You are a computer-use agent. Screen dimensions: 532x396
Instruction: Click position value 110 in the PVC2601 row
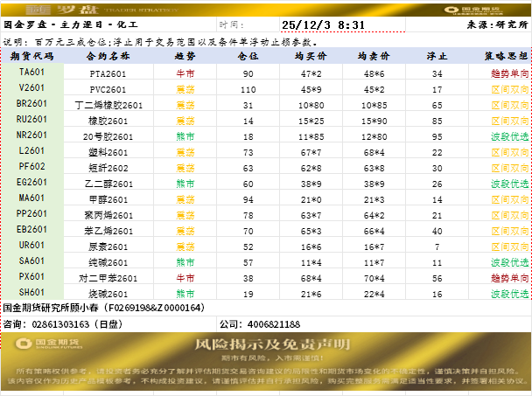248,90
